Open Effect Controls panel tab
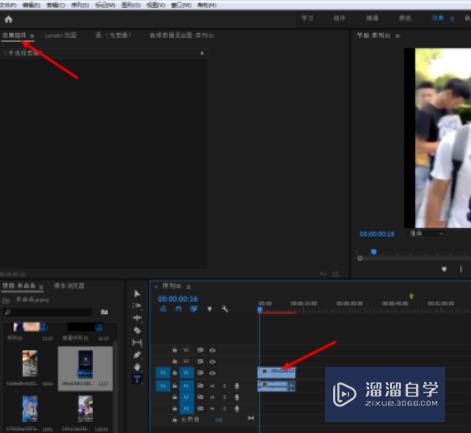Image resolution: width=471 pixels, height=433 pixels. tap(14, 35)
